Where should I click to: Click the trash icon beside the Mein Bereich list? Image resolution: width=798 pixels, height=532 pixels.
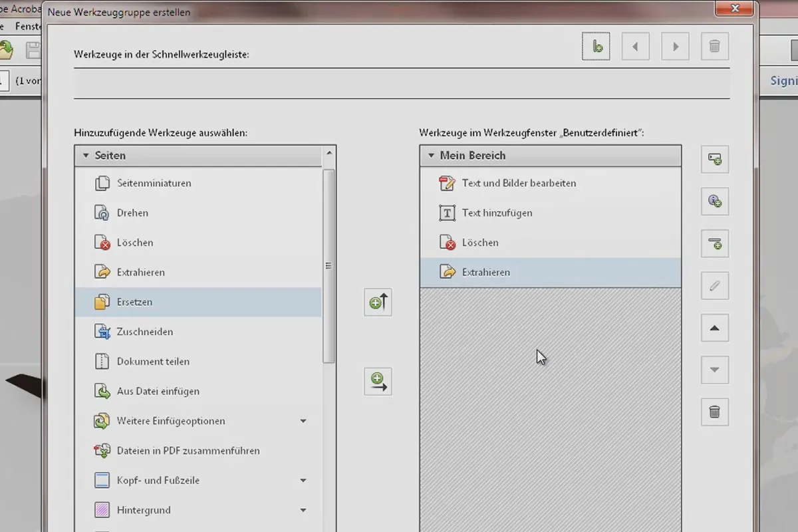tap(715, 412)
